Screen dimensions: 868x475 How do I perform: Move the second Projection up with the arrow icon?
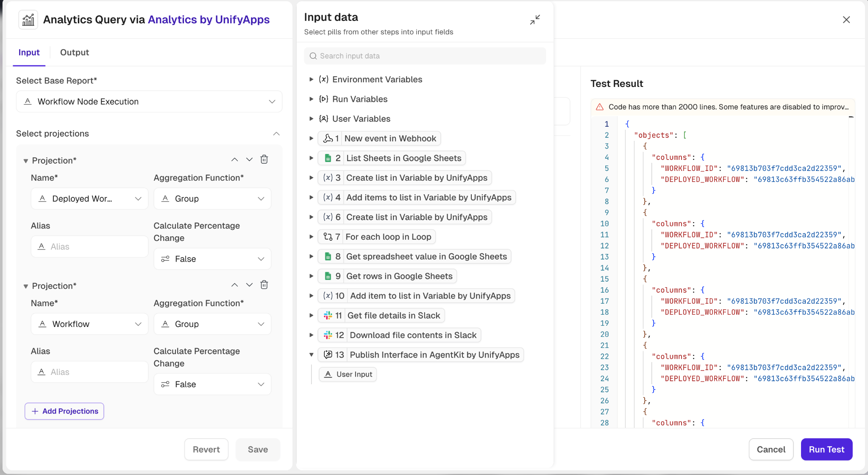coord(234,285)
